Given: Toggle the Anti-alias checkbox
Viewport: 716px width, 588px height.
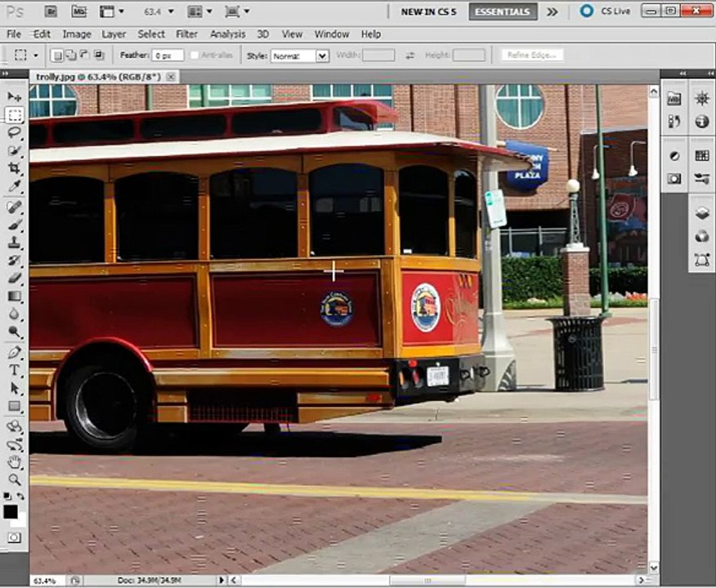Looking at the screenshot, I should tap(195, 56).
